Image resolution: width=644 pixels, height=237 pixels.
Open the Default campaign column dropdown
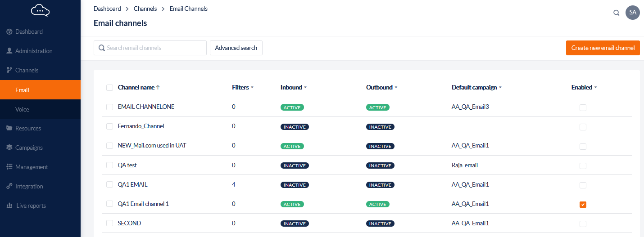tap(500, 88)
